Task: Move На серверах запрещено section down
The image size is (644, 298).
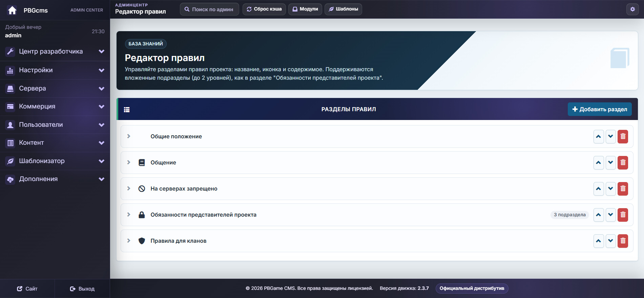Action: 610,189
